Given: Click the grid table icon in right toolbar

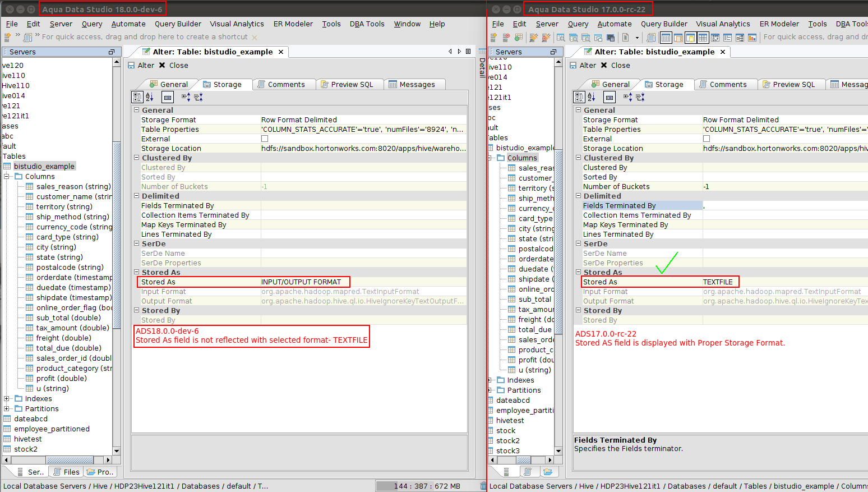Looking at the screenshot, I should (703, 38).
